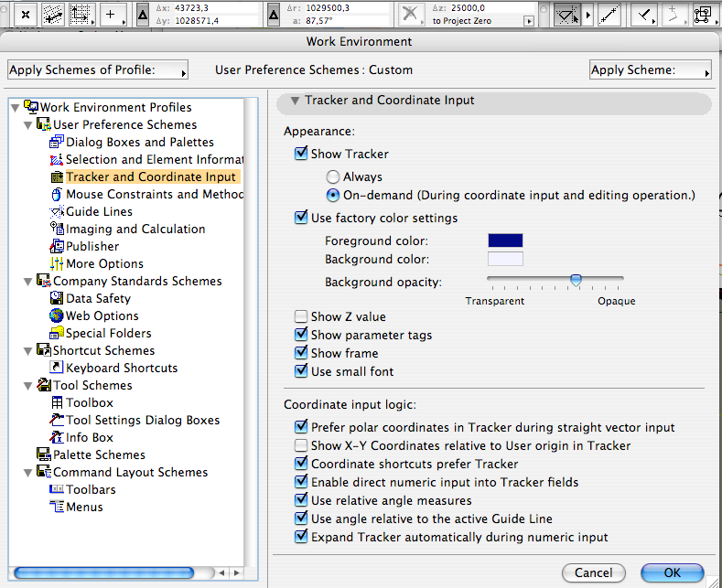Toggle Enable direct numeric input into Tracker fields
This screenshot has height=588, width=722.
tap(301, 481)
